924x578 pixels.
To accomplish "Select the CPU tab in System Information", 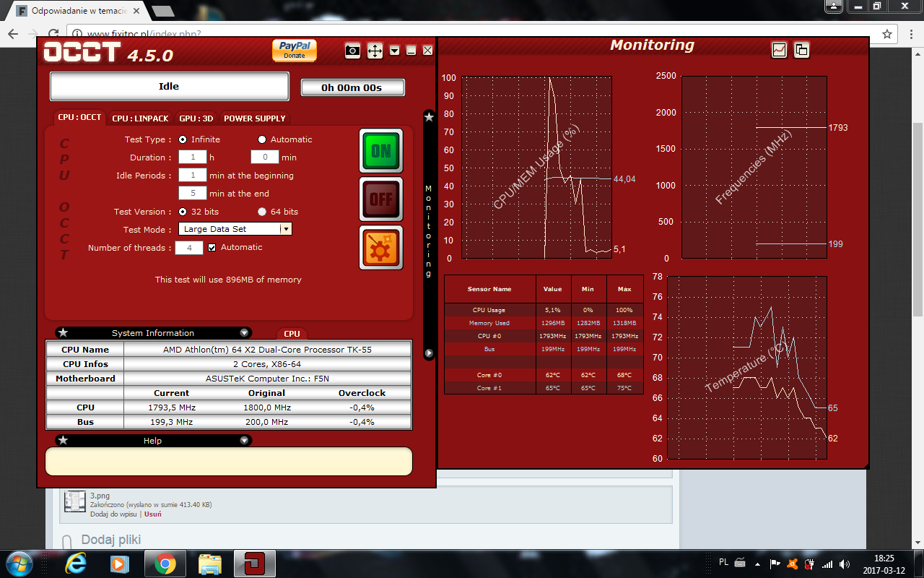I will (x=292, y=334).
